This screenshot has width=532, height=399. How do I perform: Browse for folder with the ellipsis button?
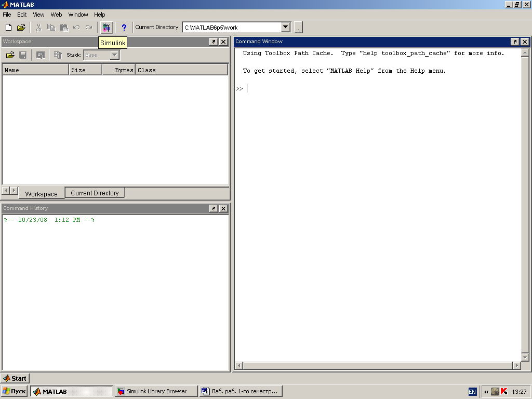tap(298, 28)
